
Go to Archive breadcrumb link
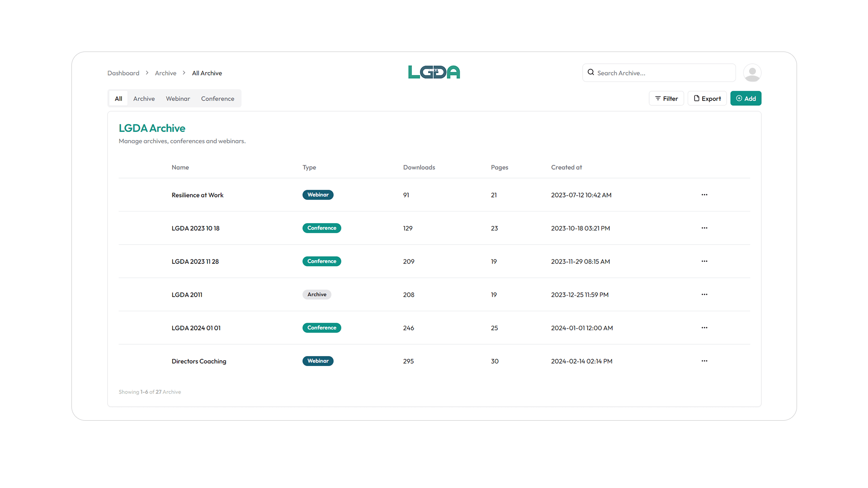pos(165,73)
